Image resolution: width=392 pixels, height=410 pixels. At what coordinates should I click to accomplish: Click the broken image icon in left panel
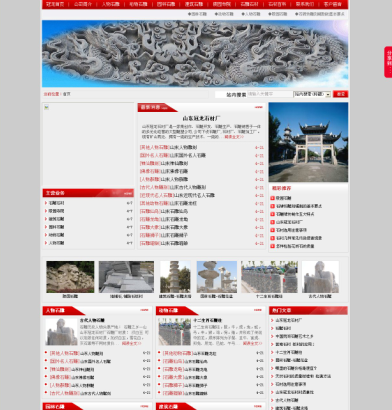pyautogui.click(x=46, y=107)
